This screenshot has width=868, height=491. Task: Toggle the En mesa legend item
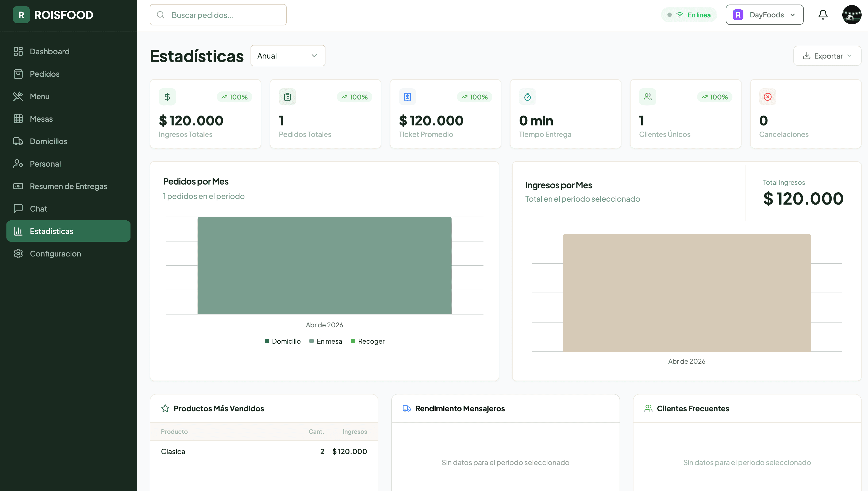click(x=326, y=341)
